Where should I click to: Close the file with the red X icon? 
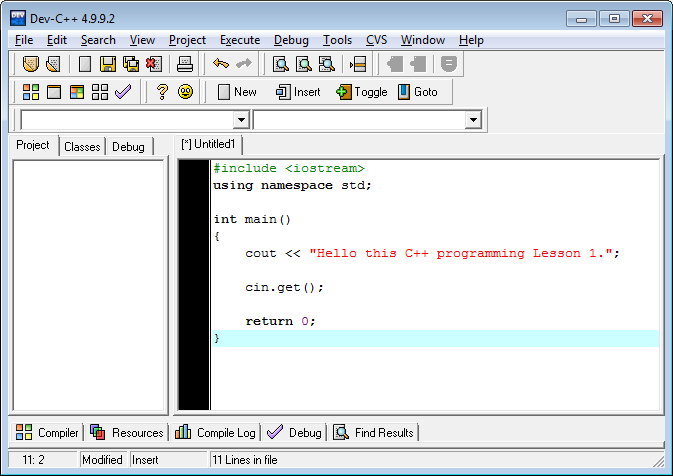point(154,64)
